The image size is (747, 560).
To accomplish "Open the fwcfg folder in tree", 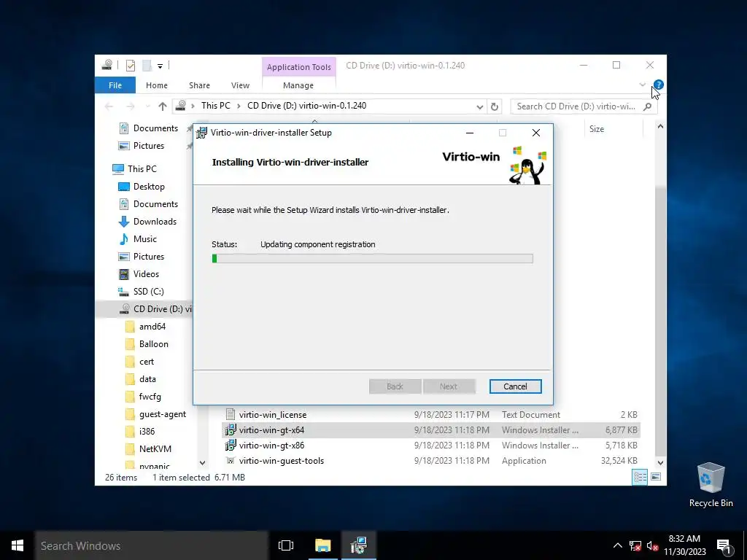I will pos(150,397).
